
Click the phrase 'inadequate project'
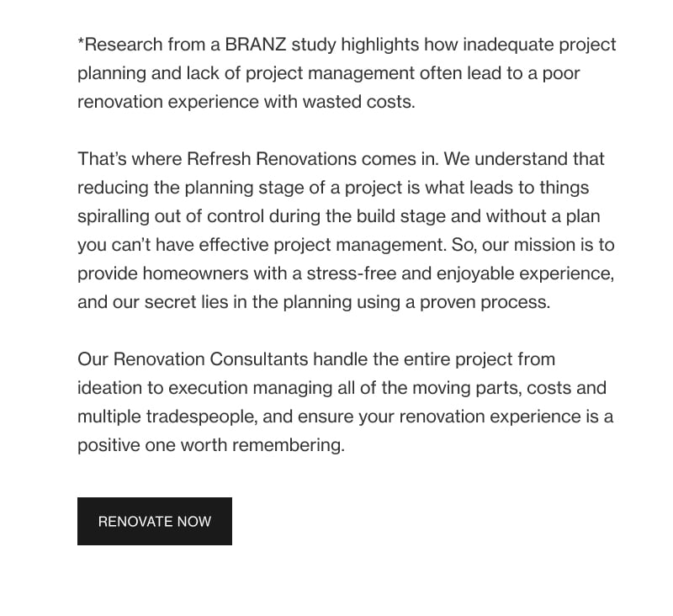[x=539, y=45]
